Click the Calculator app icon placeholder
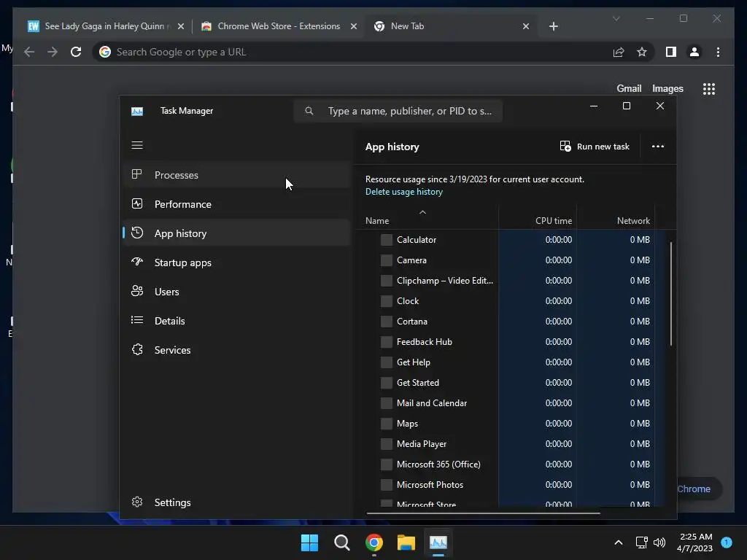Viewport: 747px width, 560px height. 387,240
